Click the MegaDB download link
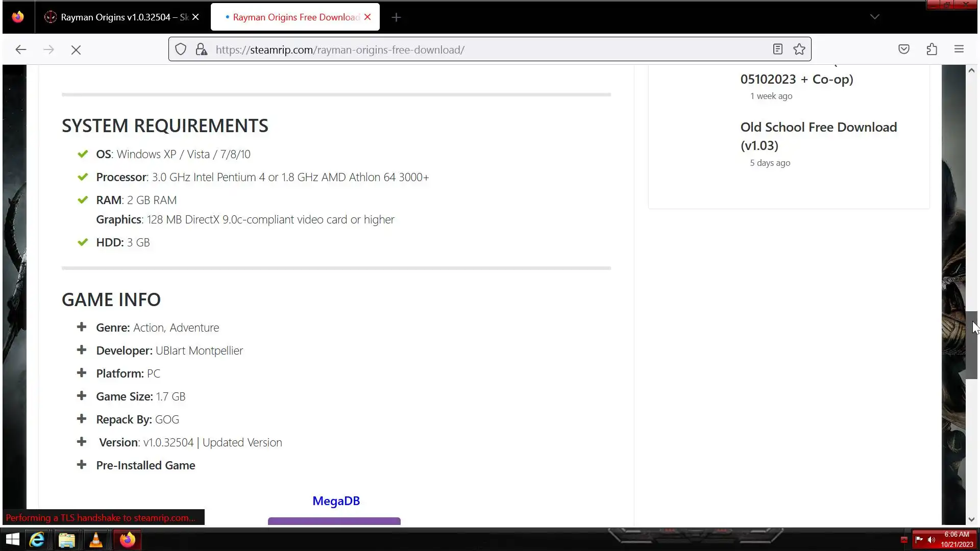980x551 pixels. [x=336, y=501]
